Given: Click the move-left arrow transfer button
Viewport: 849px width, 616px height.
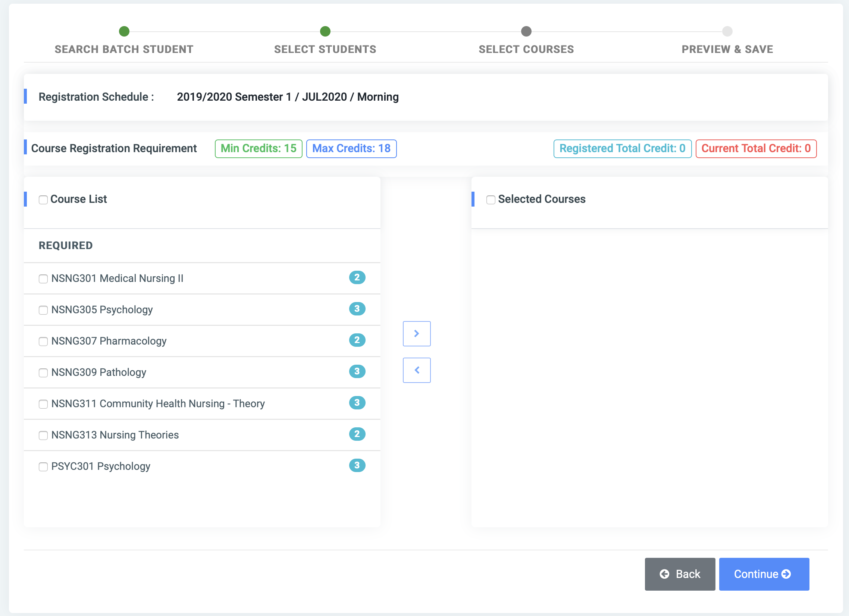Looking at the screenshot, I should [416, 370].
